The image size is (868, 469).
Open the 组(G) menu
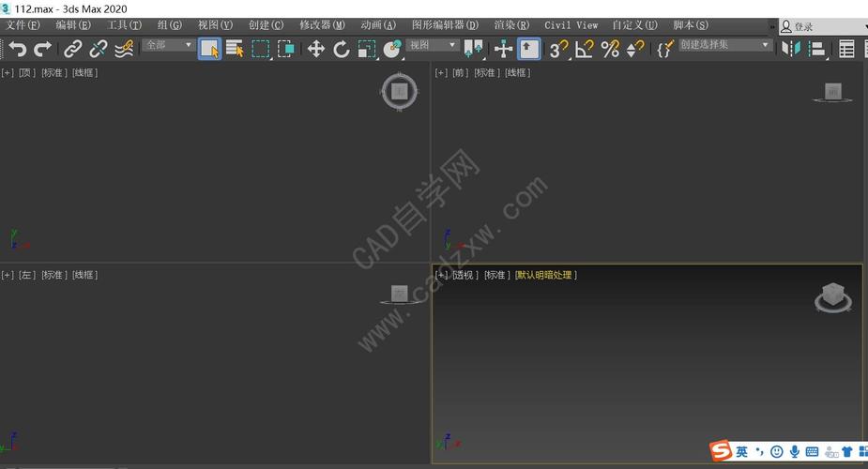[x=170, y=25]
